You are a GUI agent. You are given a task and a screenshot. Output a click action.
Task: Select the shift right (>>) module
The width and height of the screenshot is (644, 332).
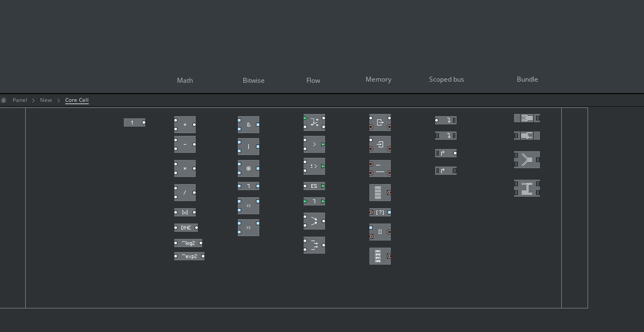248,228
